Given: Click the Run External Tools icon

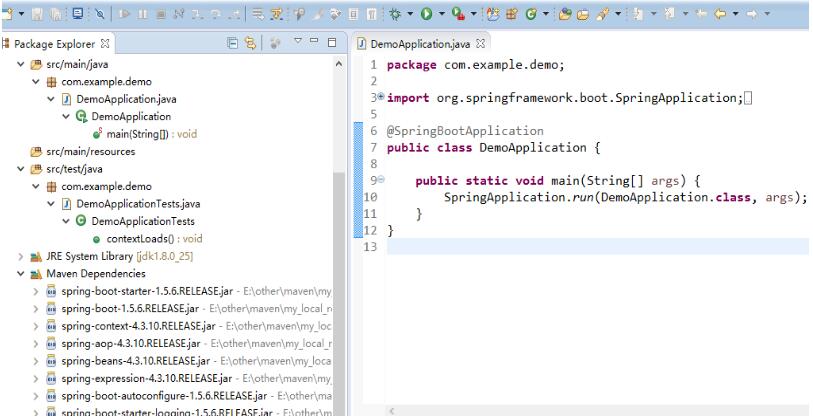Looking at the screenshot, I should point(458,14).
